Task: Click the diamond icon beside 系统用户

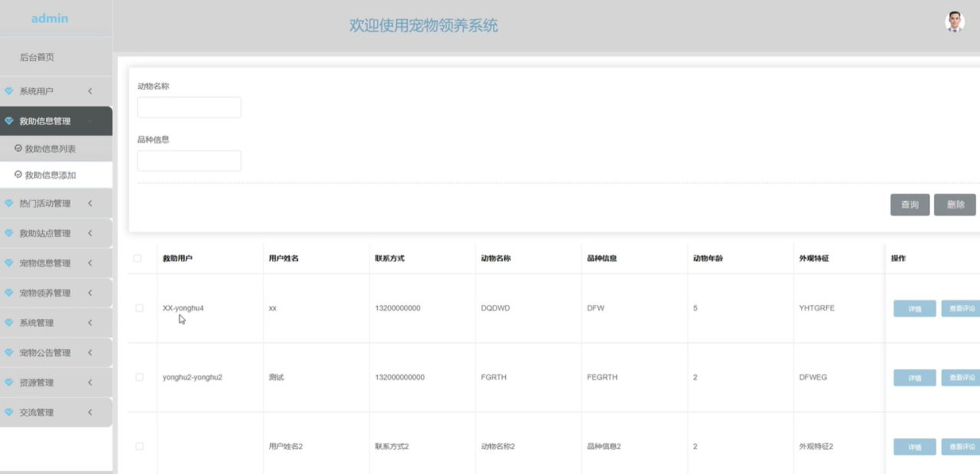Action: coord(9,91)
